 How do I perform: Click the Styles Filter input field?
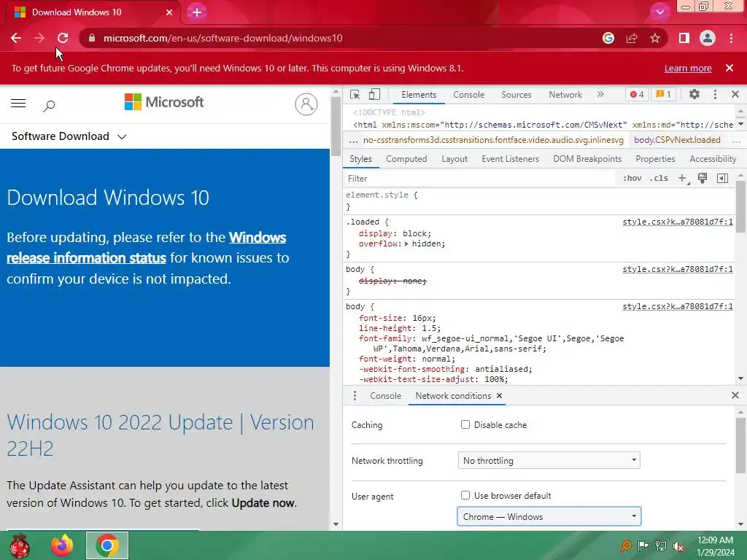click(480, 178)
